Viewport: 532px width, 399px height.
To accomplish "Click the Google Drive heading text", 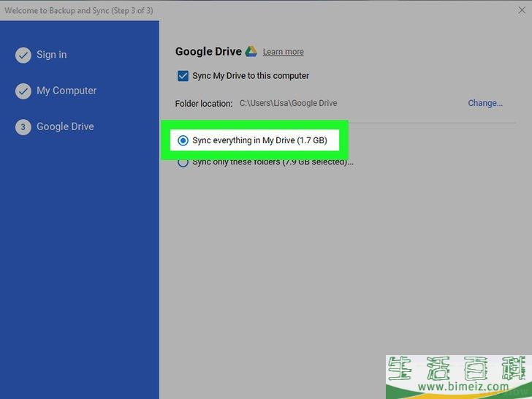I will (208, 52).
